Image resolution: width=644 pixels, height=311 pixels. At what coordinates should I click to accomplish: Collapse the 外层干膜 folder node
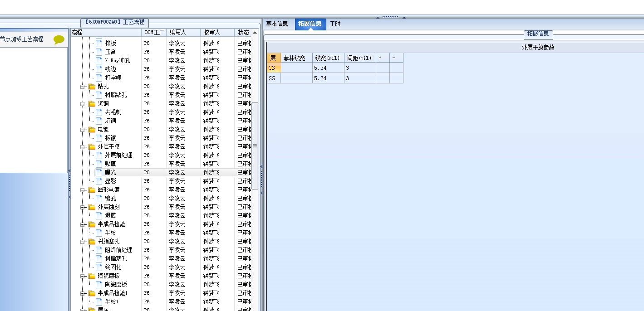[83, 147]
